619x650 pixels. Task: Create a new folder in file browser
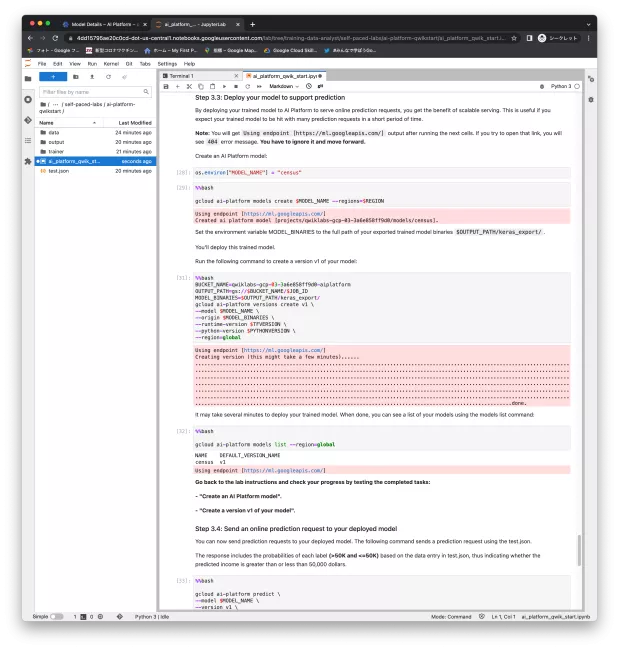(75, 77)
